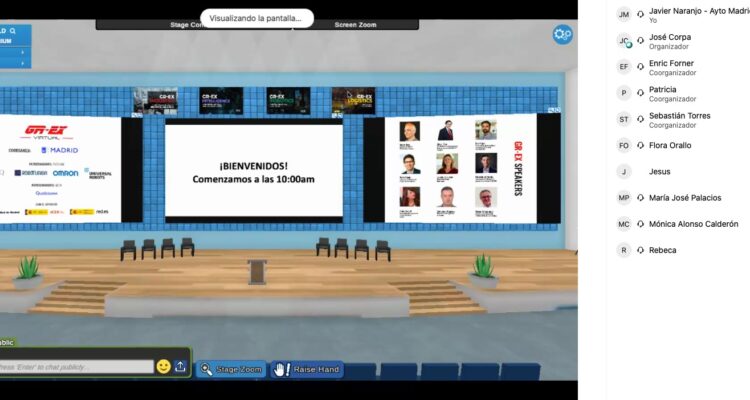
Task: Select participant name Flora Orallo
Action: click(x=670, y=145)
